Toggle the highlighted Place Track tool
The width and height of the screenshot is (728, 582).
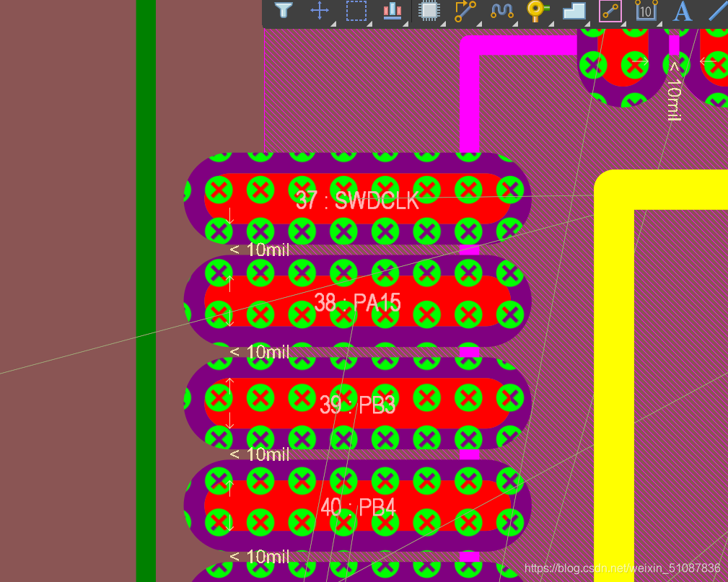610,10
